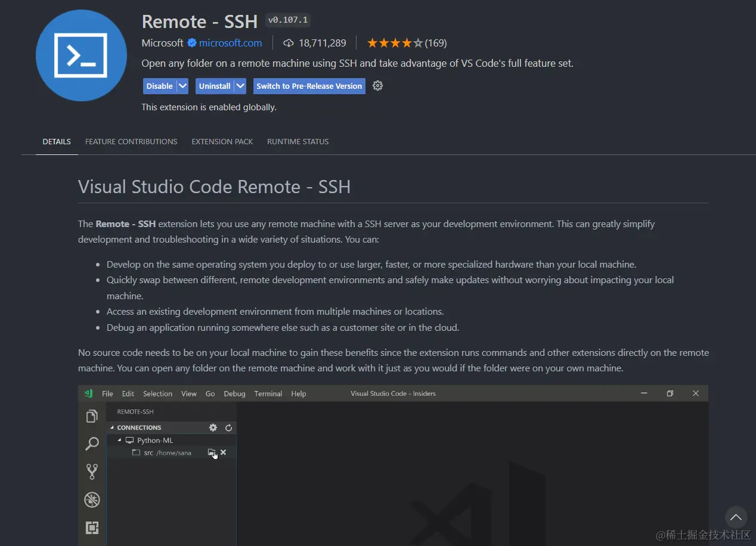
Task: Click the restore button of embedded Insiders window
Action: [x=670, y=393]
